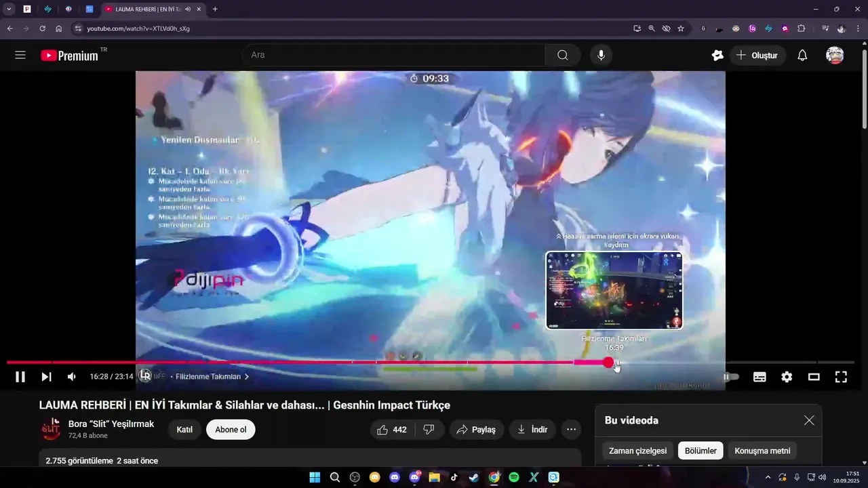
Task: Expand description showing 2.755 görüntüleme
Action: (x=310, y=458)
